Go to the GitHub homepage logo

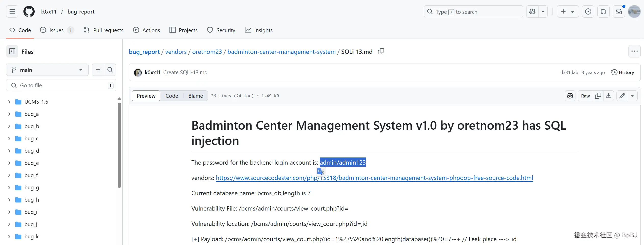[29, 11]
